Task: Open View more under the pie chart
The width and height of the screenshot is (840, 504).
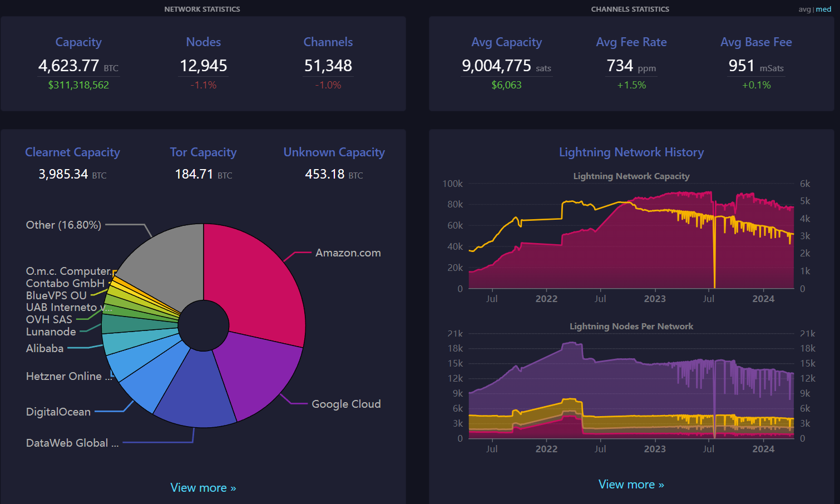Action: pyautogui.click(x=203, y=488)
